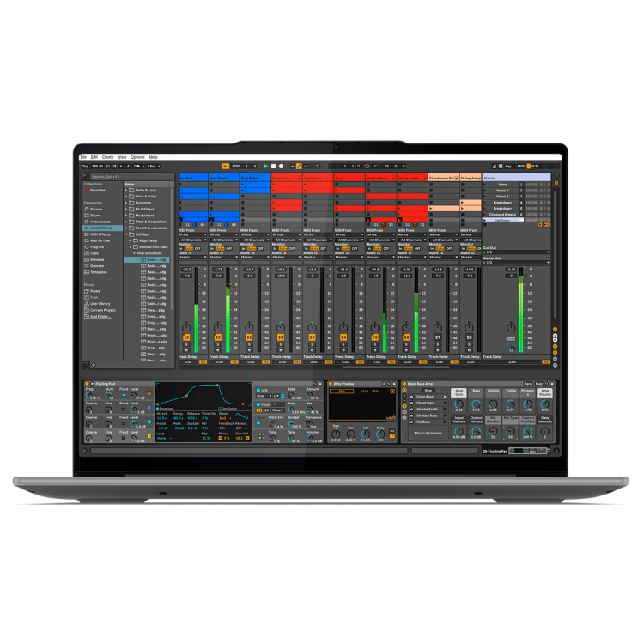
Task: Select the Samples category icon
Action: click(87, 259)
